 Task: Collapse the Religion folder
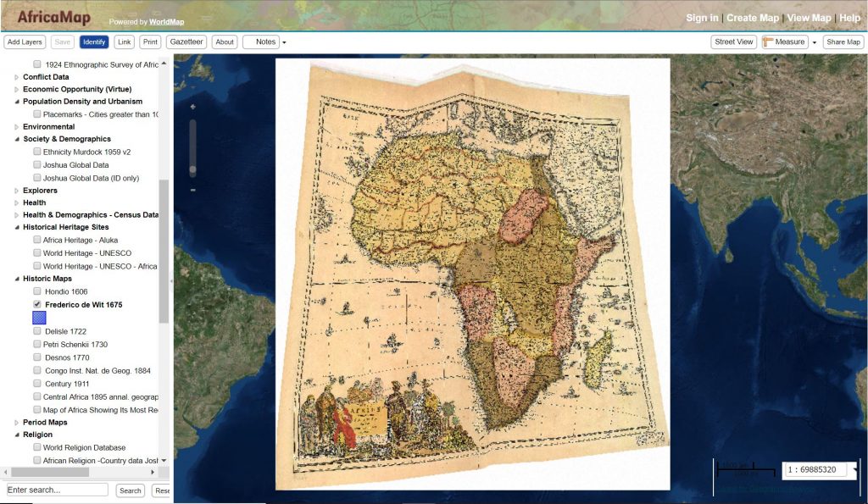pos(17,435)
